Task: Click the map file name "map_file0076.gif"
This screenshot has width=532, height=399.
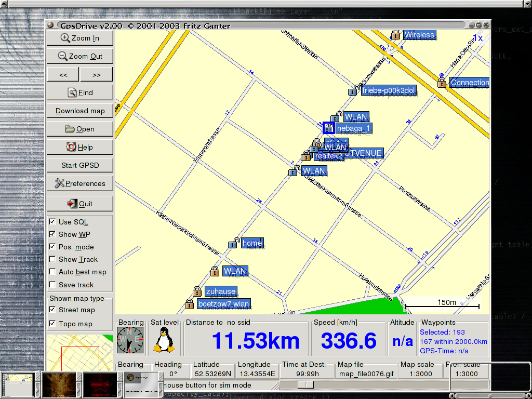Action: click(x=366, y=374)
